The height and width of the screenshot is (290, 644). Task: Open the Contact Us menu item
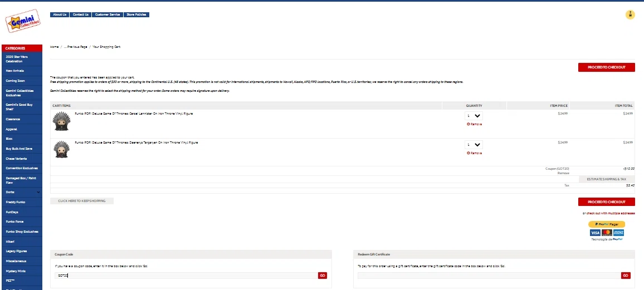tap(80, 15)
